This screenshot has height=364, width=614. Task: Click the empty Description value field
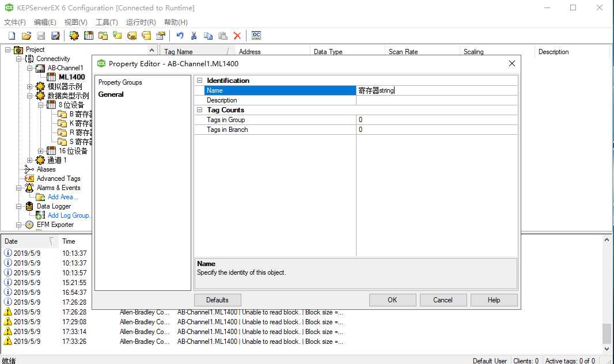[x=437, y=100]
